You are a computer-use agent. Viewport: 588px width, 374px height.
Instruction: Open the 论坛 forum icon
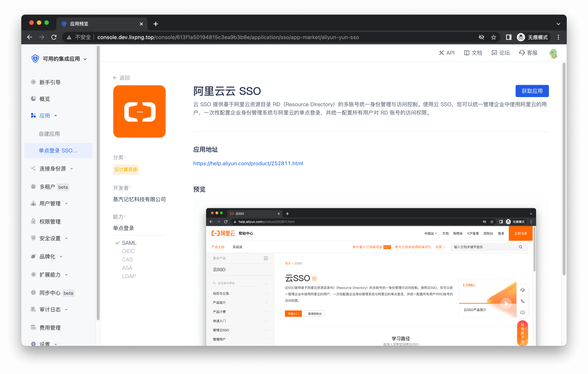point(494,53)
